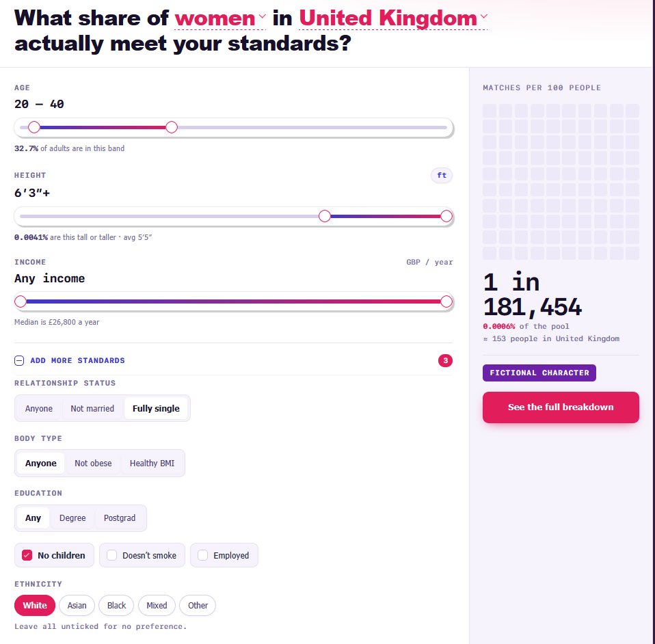This screenshot has height=644, width=655.
Task: Choose Not obese body type
Action: [x=93, y=463]
